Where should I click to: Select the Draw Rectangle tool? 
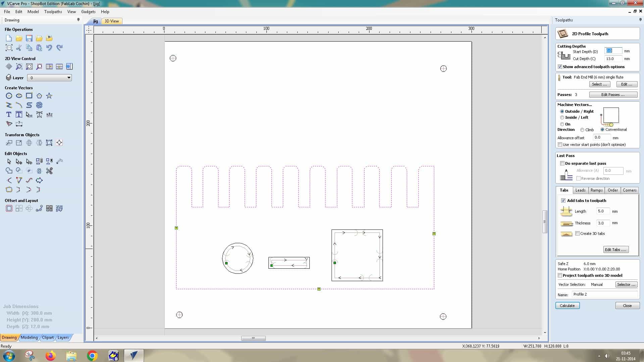coord(29,96)
